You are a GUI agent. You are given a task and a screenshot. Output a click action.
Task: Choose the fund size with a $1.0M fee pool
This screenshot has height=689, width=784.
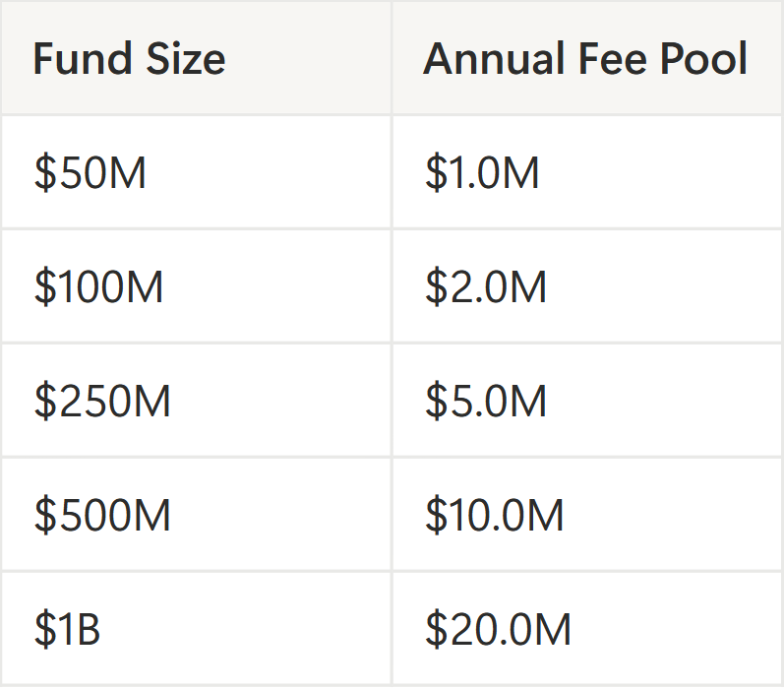[x=90, y=174]
